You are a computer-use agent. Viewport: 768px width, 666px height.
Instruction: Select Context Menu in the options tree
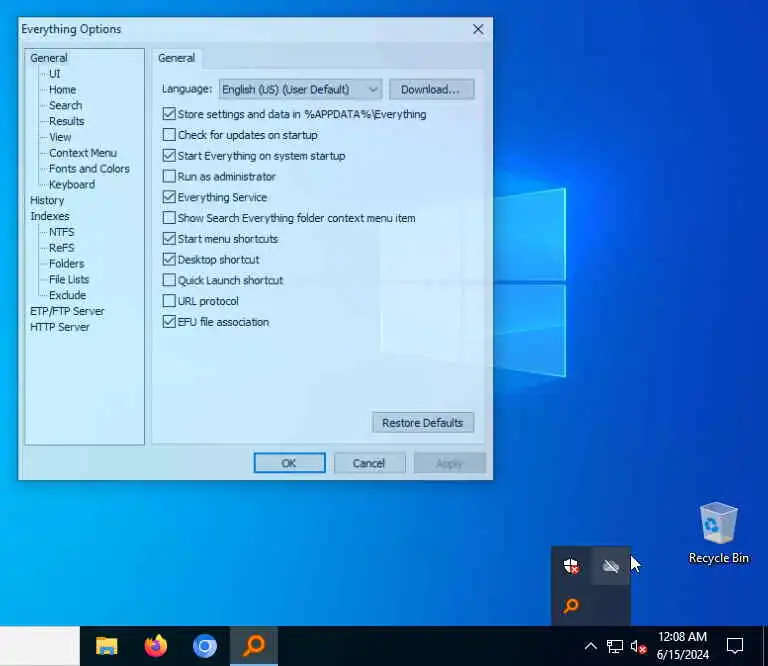[83, 153]
